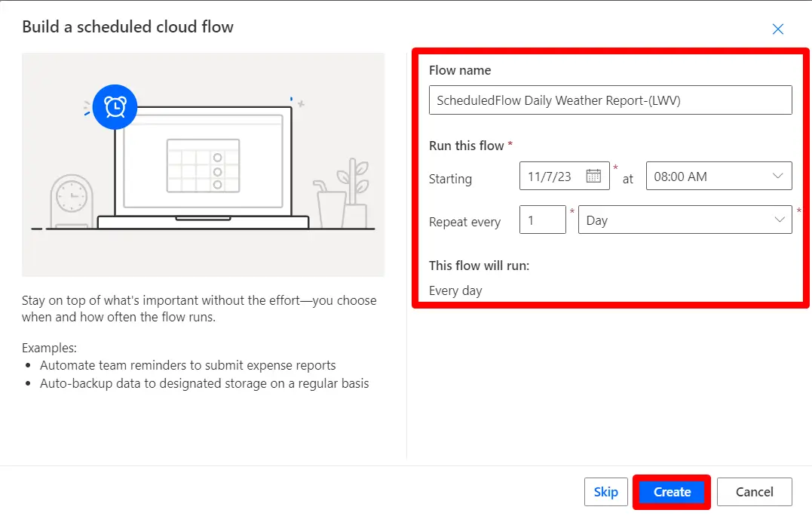Click the Cancel button
The width and height of the screenshot is (812, 516).
[754, 492]
